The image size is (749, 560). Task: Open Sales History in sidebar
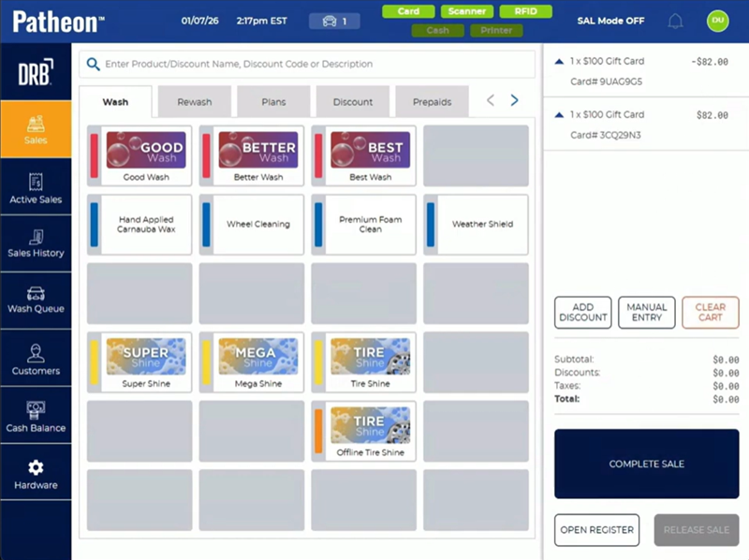pyautogui.click(x=36, y=243)
